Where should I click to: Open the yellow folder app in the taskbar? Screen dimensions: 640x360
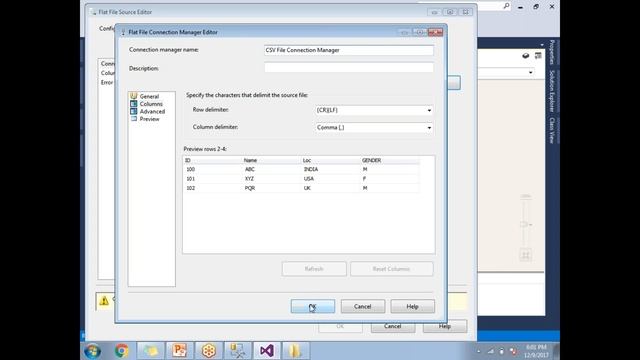point(296,351)
